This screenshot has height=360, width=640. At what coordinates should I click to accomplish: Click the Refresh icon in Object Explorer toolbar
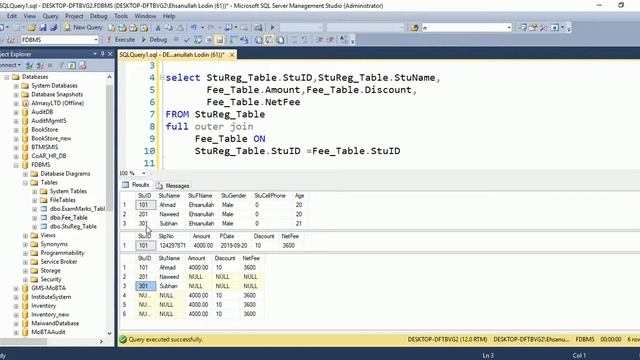click(x=71, y=65)
